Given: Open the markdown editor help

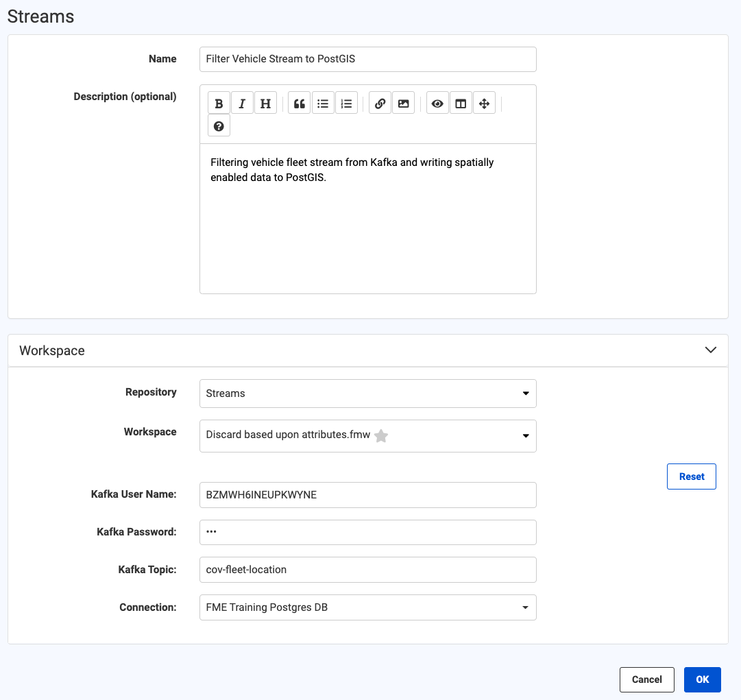Looking at the screenshot, I should pos(219,125).
